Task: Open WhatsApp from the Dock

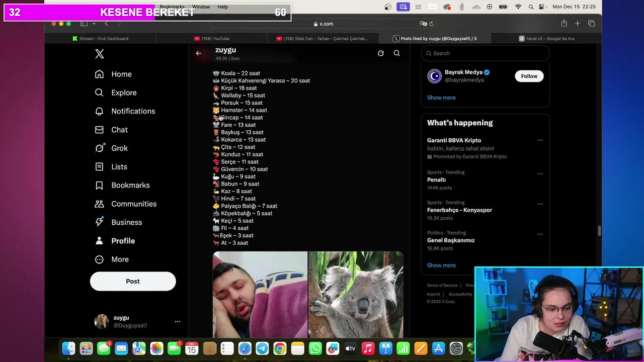Action: 315,348
